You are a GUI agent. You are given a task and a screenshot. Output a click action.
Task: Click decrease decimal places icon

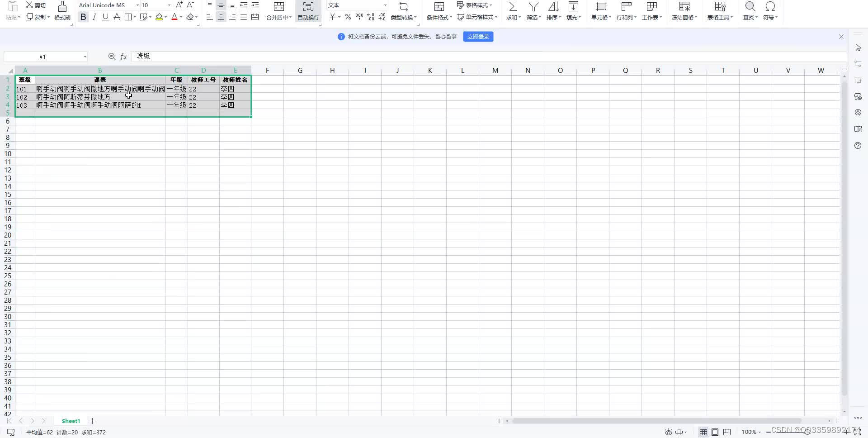click(382, 17)
